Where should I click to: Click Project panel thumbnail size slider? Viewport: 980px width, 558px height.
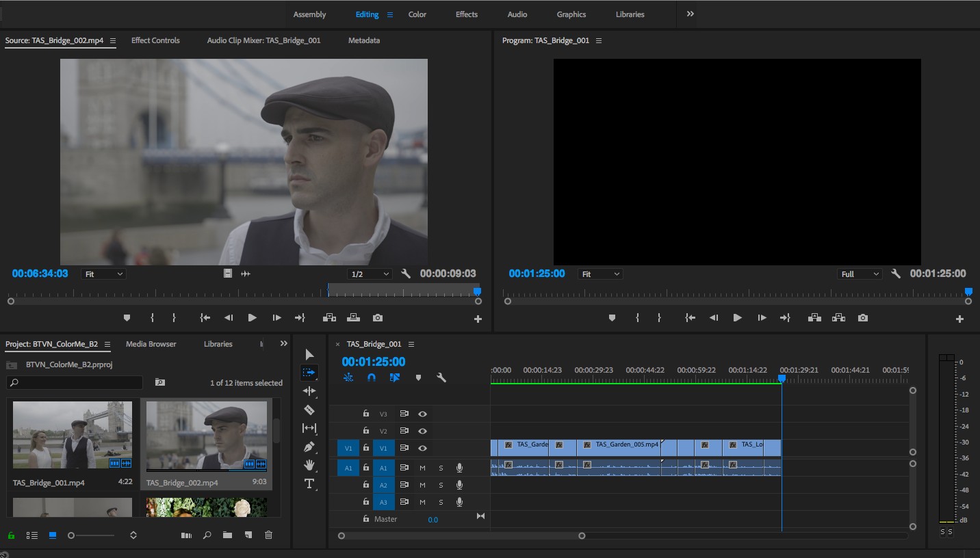click(92, 535)
